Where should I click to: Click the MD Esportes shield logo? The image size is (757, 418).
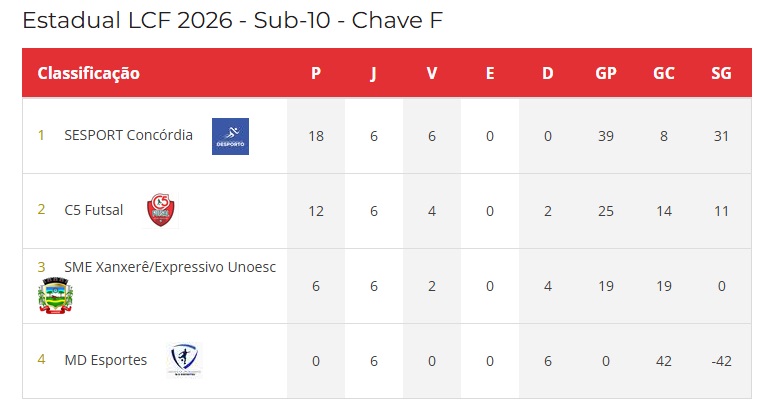(184, 360)
